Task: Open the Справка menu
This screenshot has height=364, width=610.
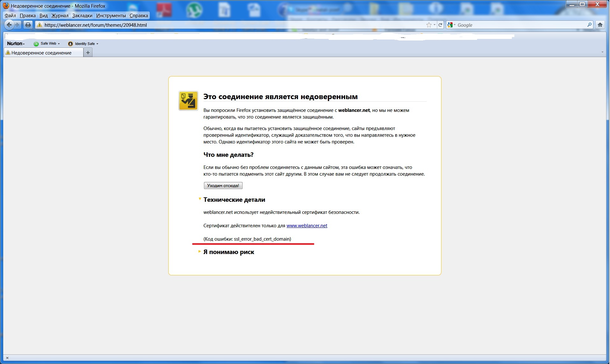Action: coord(139,15)
